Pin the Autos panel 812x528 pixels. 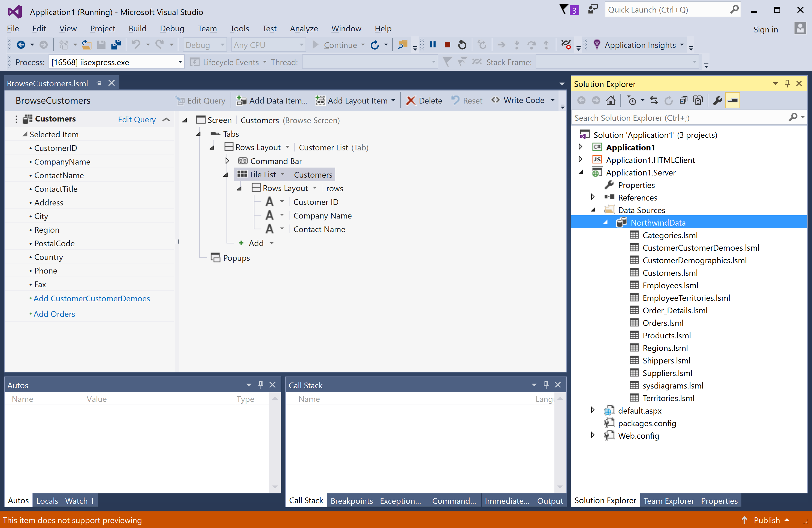261,385
